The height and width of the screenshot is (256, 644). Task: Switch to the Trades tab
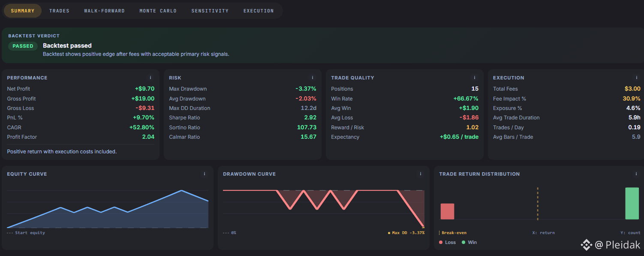tap(59, 11)
